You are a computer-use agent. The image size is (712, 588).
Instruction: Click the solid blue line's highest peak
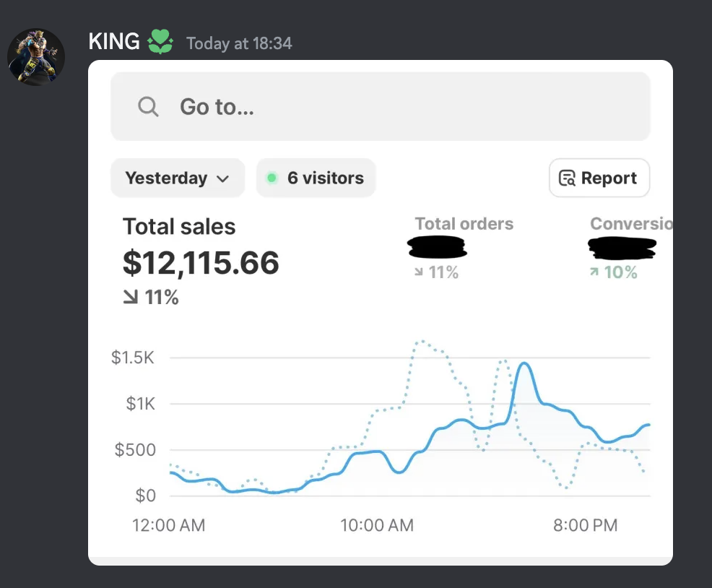[524, 363]
